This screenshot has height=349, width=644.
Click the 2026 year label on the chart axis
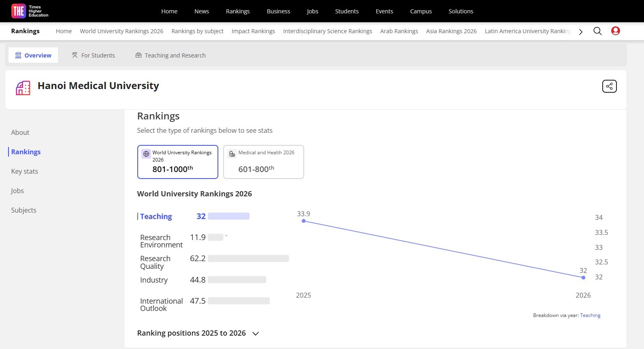pyautogui.click(x=583, y=295)
